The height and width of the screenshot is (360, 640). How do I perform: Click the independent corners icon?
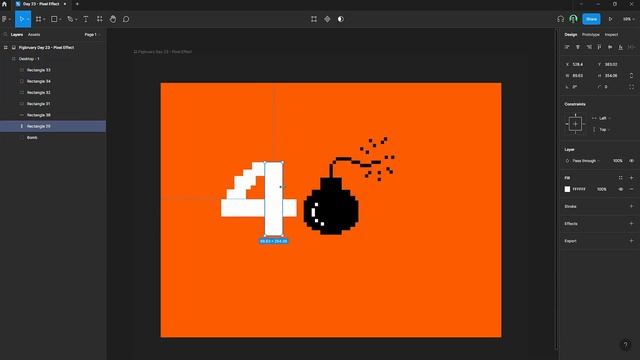631,87
